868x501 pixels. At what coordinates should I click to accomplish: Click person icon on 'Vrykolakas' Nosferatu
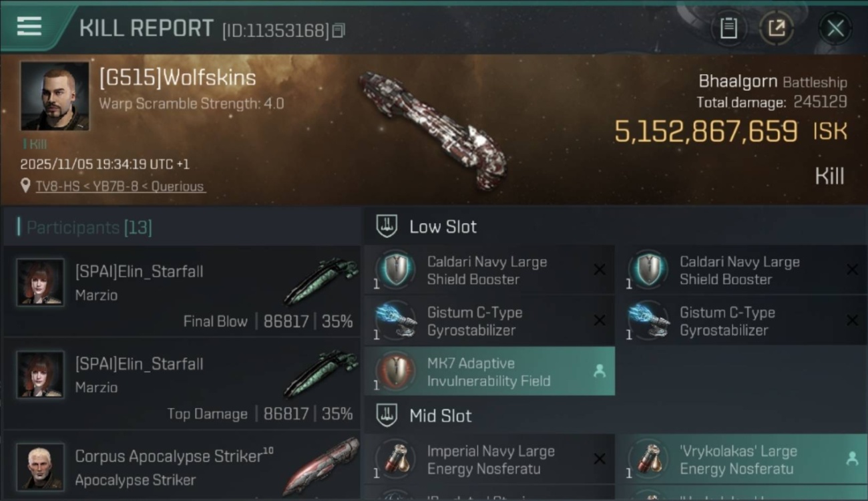(x=851, y=459)
